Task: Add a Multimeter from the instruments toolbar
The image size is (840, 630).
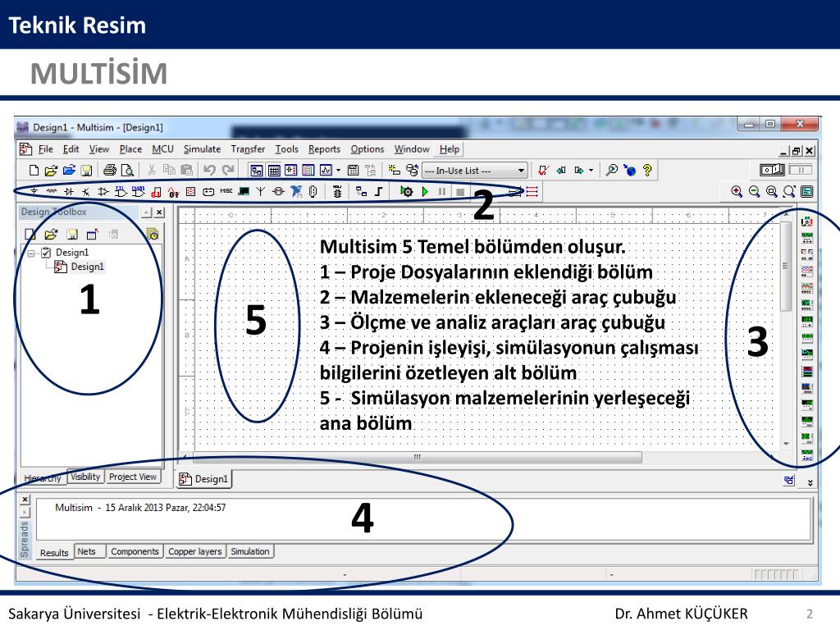Action: [807, 221]
